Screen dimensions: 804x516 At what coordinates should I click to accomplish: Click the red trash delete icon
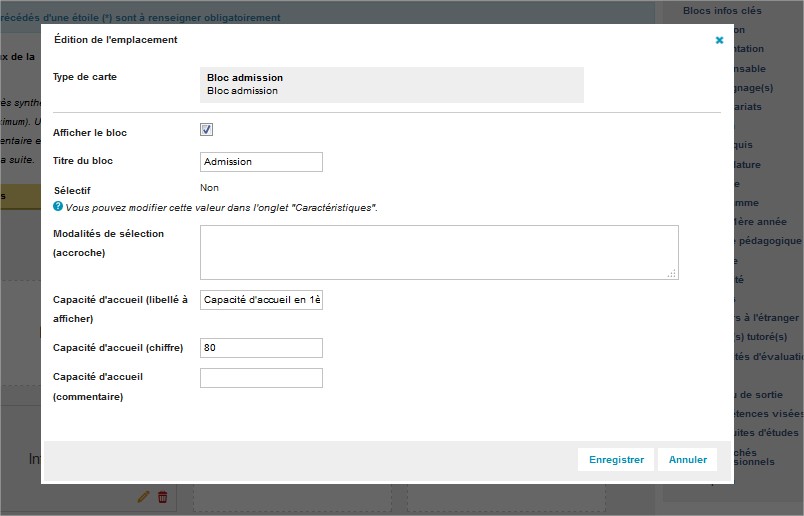pos(163,497)
